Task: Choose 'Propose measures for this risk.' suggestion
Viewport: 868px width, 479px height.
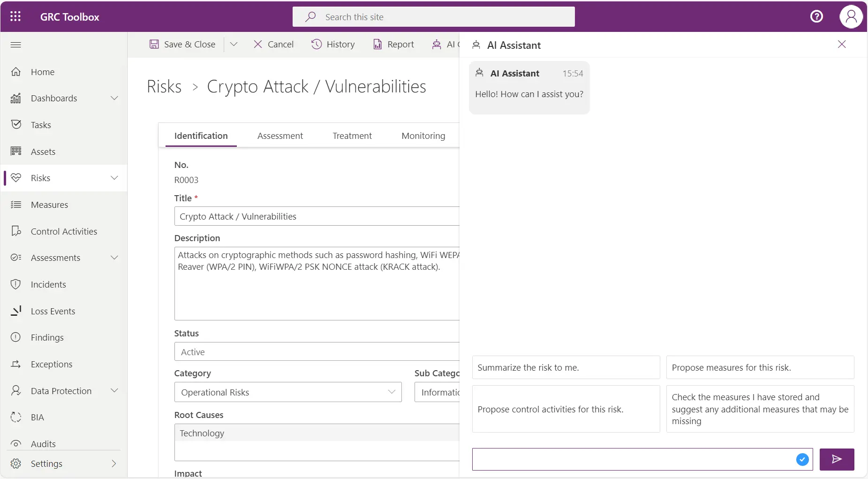Action: [760, 367]
